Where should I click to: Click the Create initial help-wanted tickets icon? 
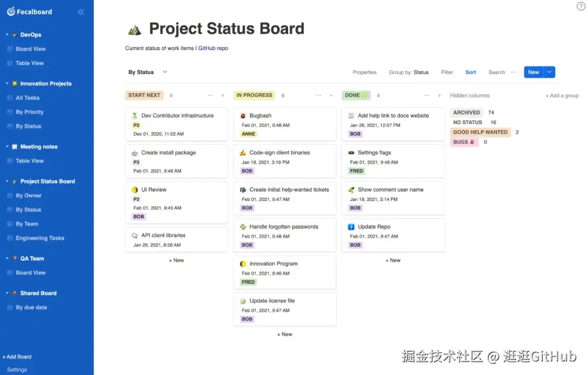[x=243, y=190]
